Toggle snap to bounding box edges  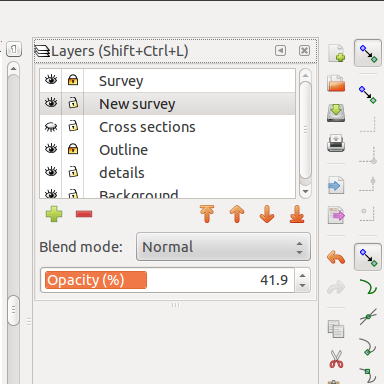pos(368,124)
